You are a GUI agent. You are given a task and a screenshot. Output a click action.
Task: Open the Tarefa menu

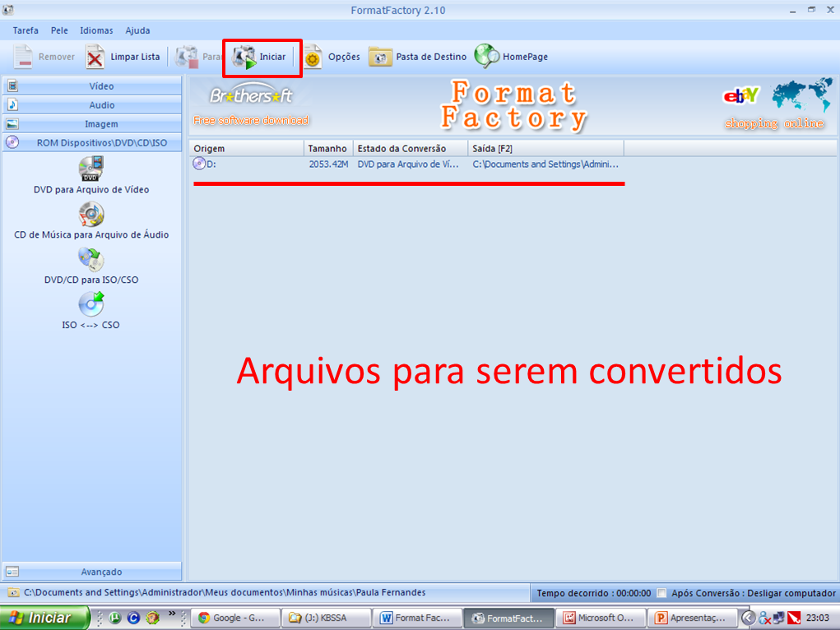[x=26, y=30]
